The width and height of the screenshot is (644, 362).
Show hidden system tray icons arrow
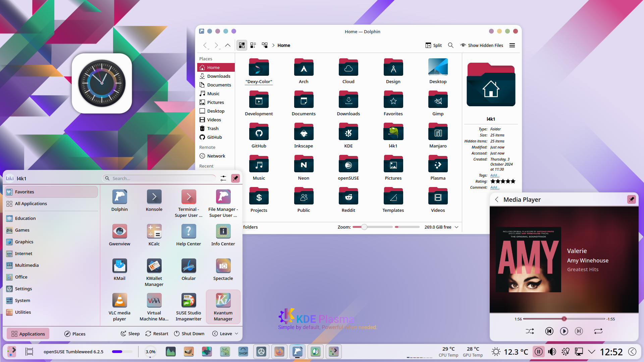(x=591, y=352)
